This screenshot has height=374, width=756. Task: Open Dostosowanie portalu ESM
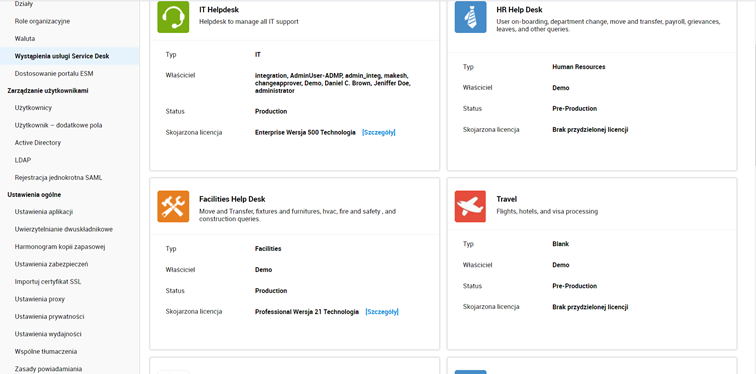click(54, 74)
